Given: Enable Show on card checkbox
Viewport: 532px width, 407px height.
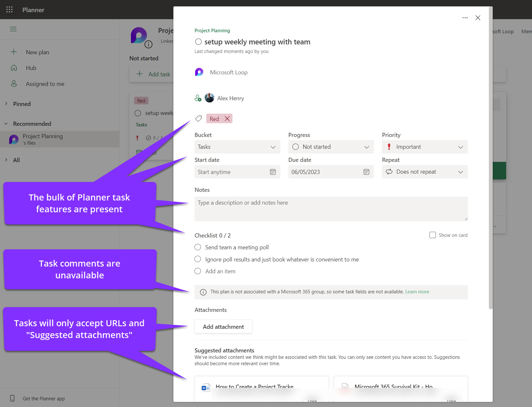Looking at the screenshot, I should click(x=433, y=235).
